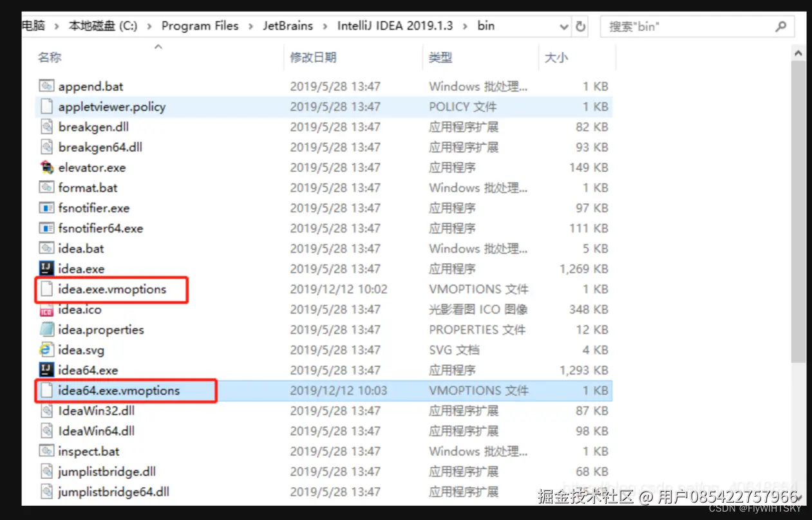The image size is (812, 520).
Task: Click the idea.ico image icon
Action: point(46,310)
